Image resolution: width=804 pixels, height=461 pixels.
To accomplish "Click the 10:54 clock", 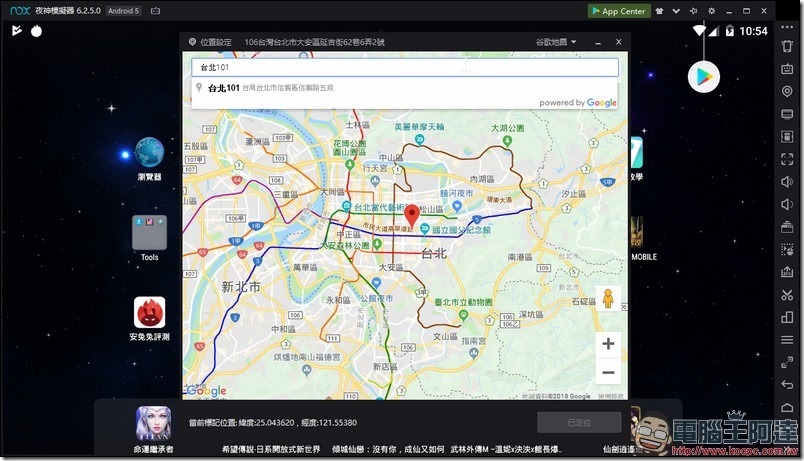I will point(753,31).
